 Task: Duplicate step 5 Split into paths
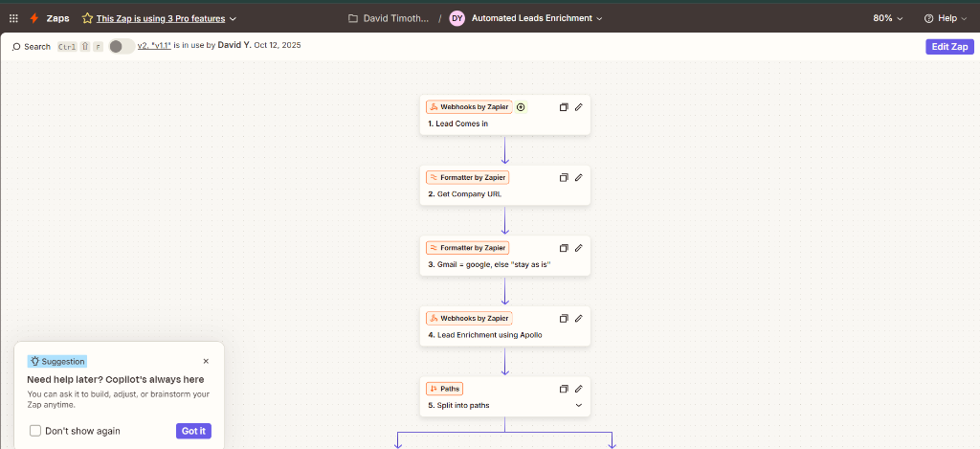click(563, 389)
